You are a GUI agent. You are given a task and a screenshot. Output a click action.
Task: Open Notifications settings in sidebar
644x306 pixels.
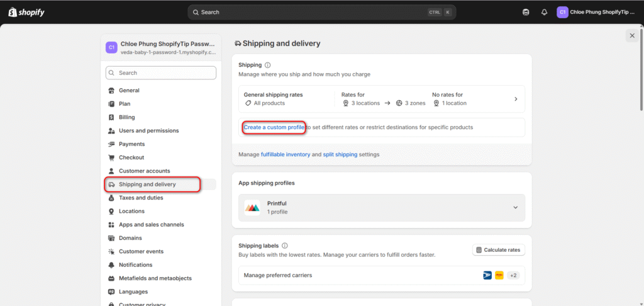point(161,265)
